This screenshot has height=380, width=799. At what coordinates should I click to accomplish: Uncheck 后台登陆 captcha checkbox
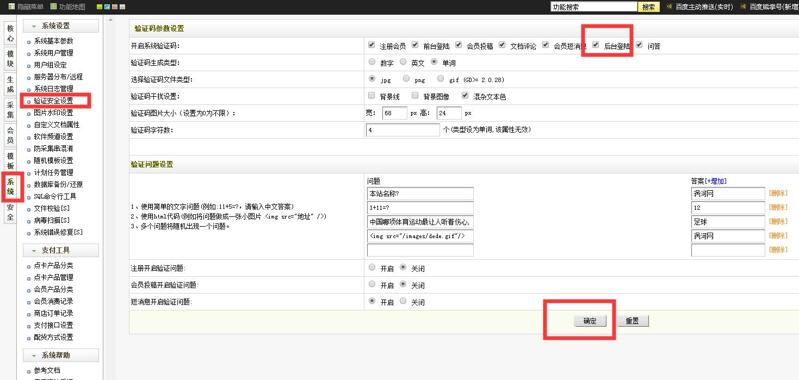click(x=596, y=45)
